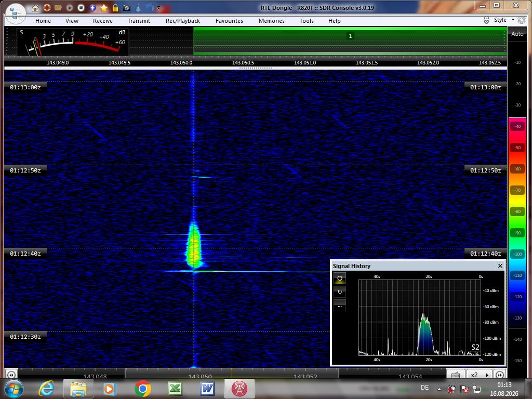532x399 pixels.
Task: Click the padlock lock icon
Action: tap(115, 7)
